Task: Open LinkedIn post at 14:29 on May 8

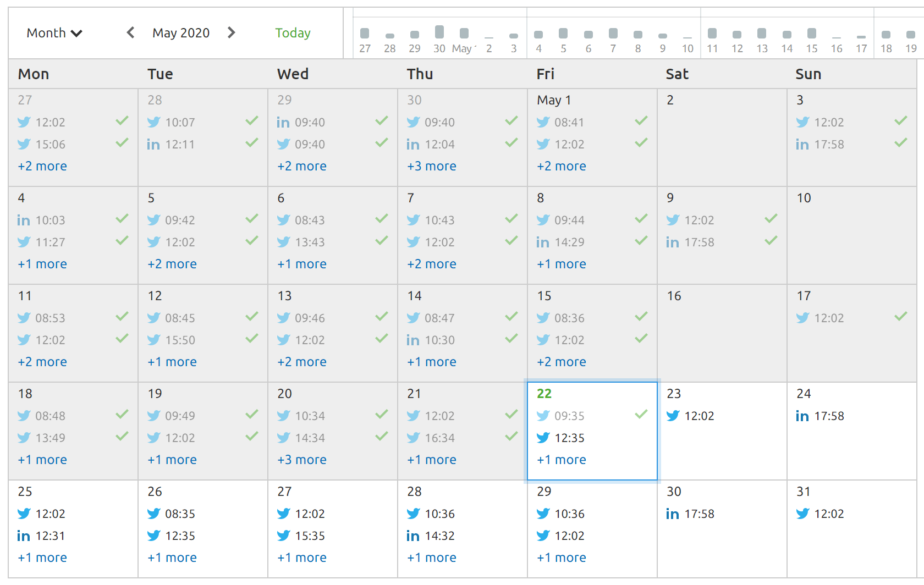Action: [560, 242]
